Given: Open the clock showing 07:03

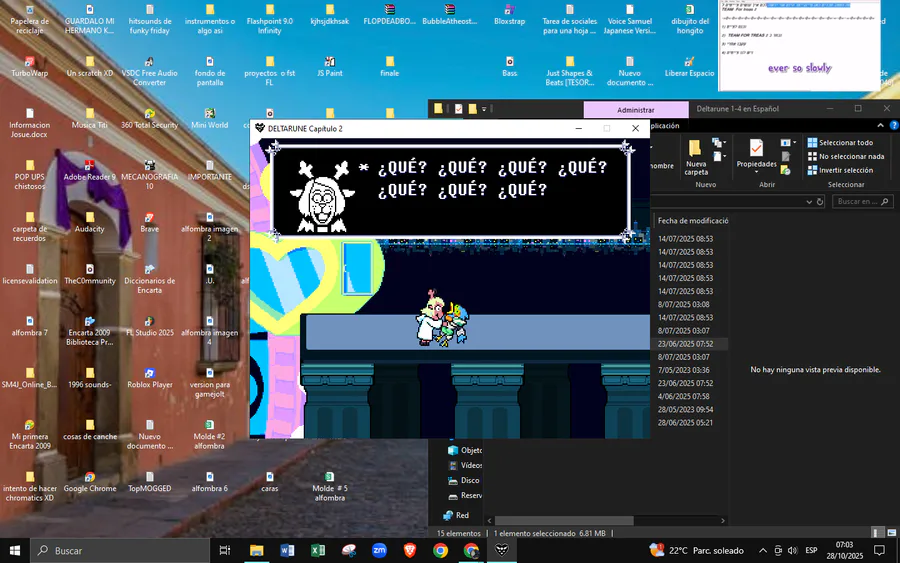Looking at the screenshot, I should [x=845, y=550].
